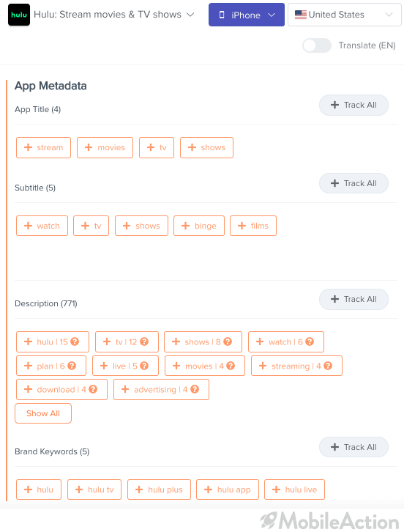Add the hulu plus brand keyword
This screenshot has height=532, width=404.
[x=159, y=489]
